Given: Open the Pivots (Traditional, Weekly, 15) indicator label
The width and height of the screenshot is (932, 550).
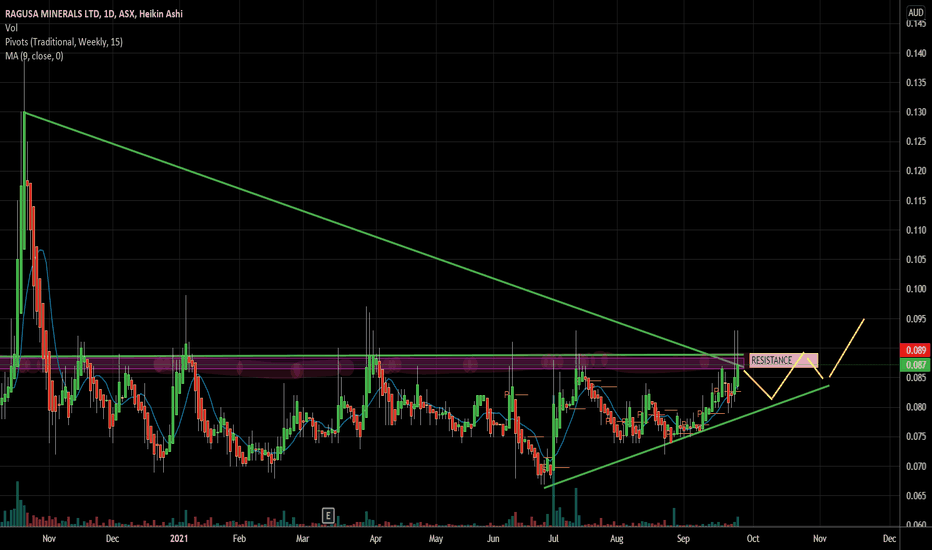Looking at the screenshot, I should pyautogui.click(x=64, y=42).
